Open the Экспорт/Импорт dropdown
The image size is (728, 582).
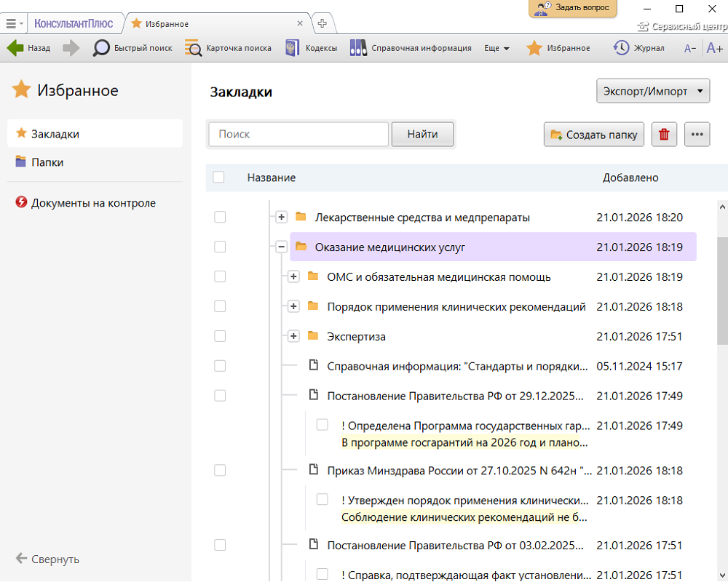coord(653,92)
